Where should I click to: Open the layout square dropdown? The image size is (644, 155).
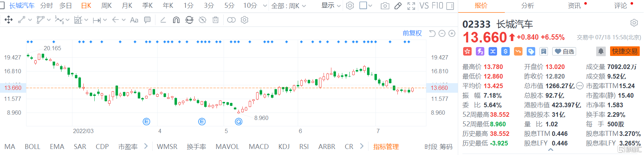pyautogui.click(x=366, y=6)
